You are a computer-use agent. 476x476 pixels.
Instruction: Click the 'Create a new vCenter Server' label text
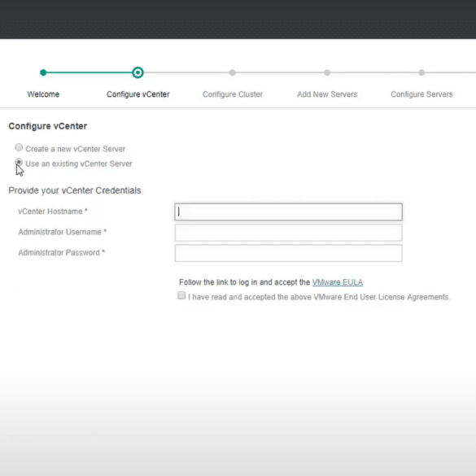[x=76, y=149]
